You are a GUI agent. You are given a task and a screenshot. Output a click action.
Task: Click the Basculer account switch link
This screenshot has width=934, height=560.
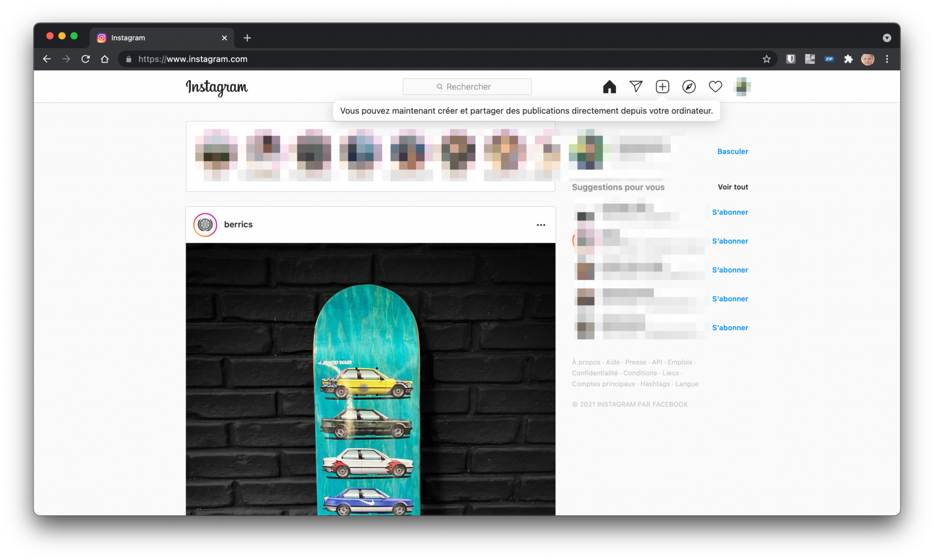(733, 151)
